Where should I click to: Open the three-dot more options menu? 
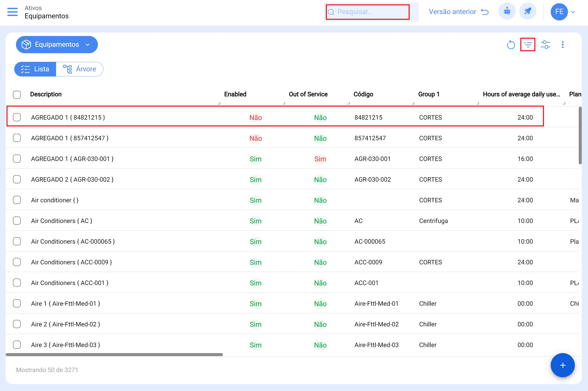click(x=563, y=45)
